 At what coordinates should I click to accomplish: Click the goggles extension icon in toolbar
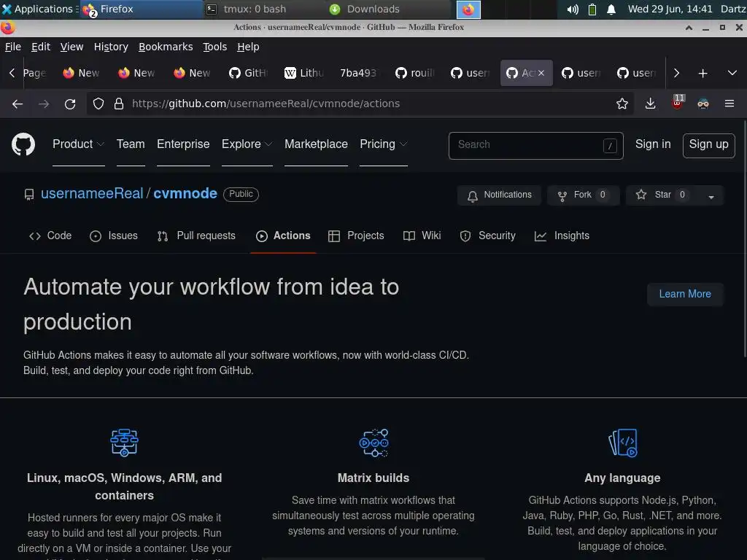point(703,104)
